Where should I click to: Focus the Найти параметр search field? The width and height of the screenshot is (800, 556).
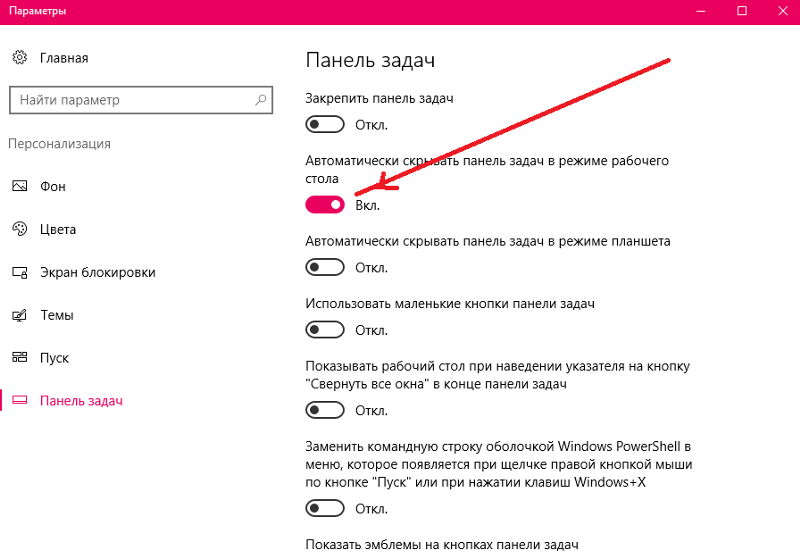click(x=141, y=100)
